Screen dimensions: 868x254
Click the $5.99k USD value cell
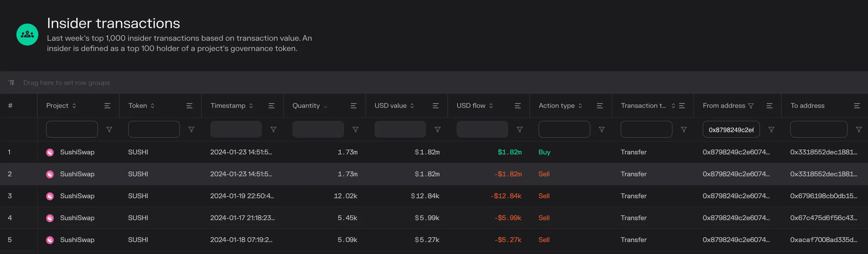pyautogui.click(x=427, y=218)
